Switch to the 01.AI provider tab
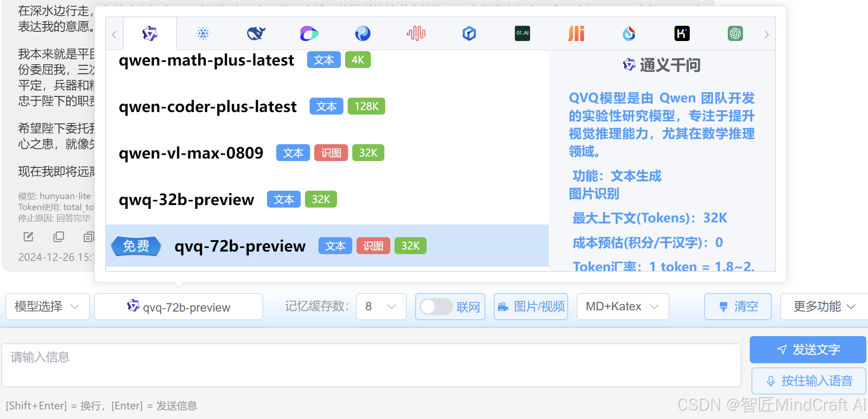The image size is (868, 419). click(522, 33)
